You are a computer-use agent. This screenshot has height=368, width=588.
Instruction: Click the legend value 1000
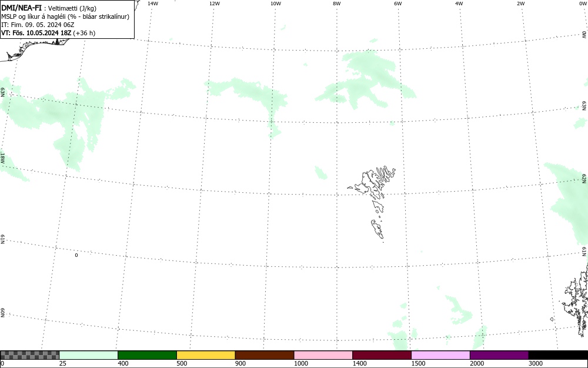[300, 363]
